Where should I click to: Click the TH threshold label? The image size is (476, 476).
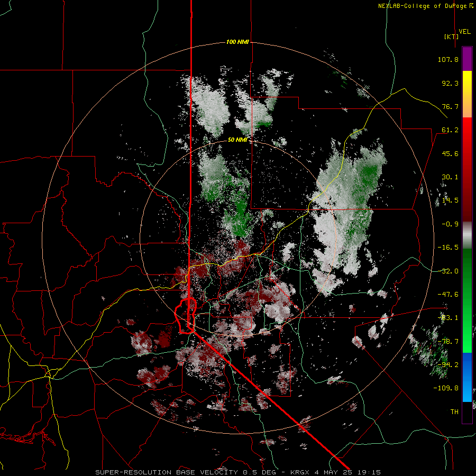[454, 412]
